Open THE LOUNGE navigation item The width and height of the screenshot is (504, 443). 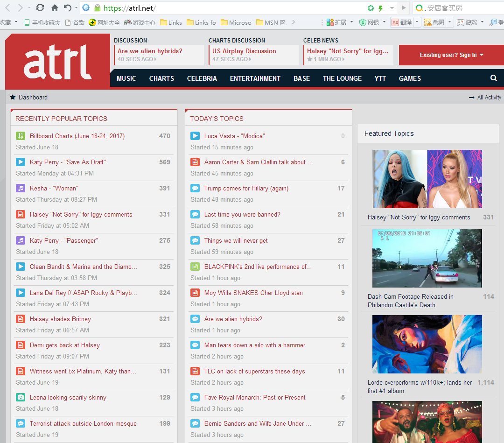tap(342, 78)
